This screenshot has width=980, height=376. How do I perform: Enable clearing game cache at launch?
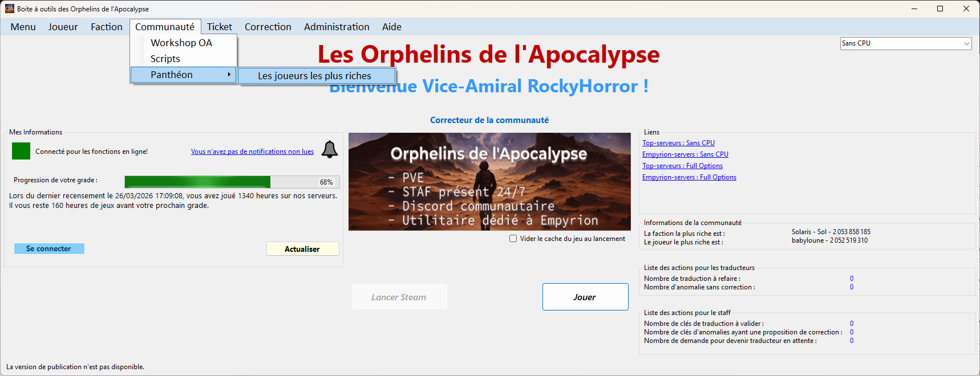pyautogui.click(x=513, y=239)
